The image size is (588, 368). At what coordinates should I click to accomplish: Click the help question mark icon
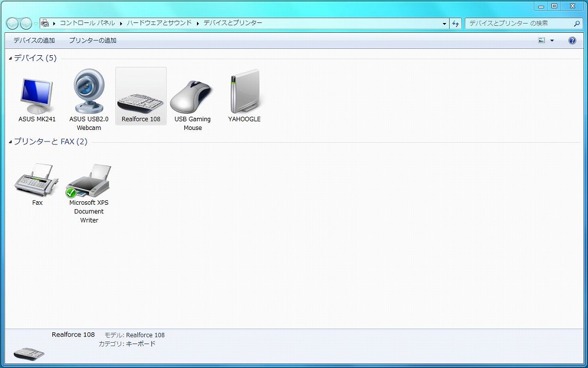572,41
